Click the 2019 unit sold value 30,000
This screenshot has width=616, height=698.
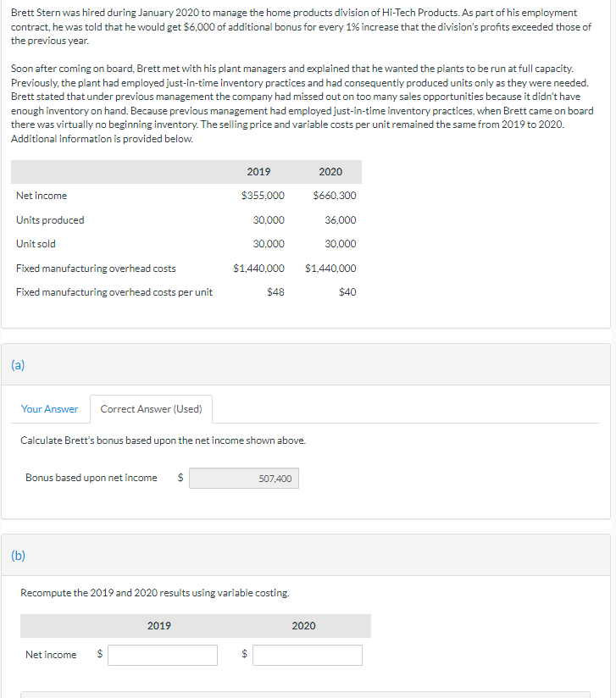coord(269,244)
